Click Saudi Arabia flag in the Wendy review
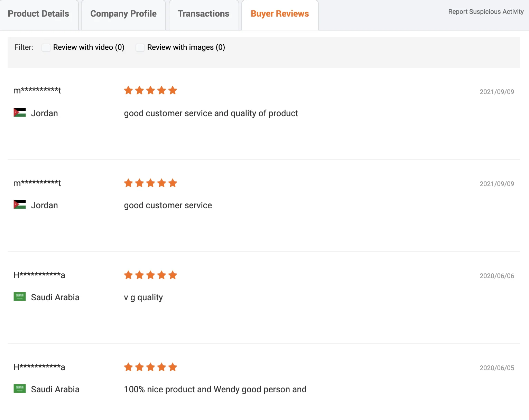Viewport: 529px width, 420px height. pos(20,389)
